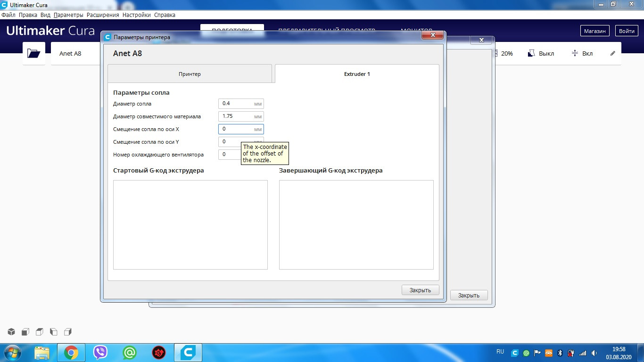Click the green @ icon in the system tray
The image size is (644, 362).
pos(526,353)
